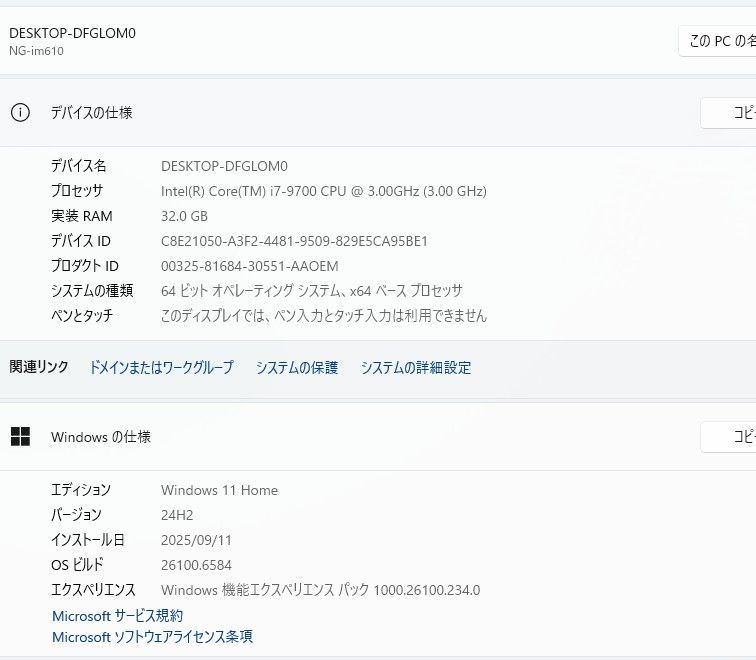756x660 pixels.
Task: Open the ドメインまたはワークグループ link
Action: pos(162,367)
